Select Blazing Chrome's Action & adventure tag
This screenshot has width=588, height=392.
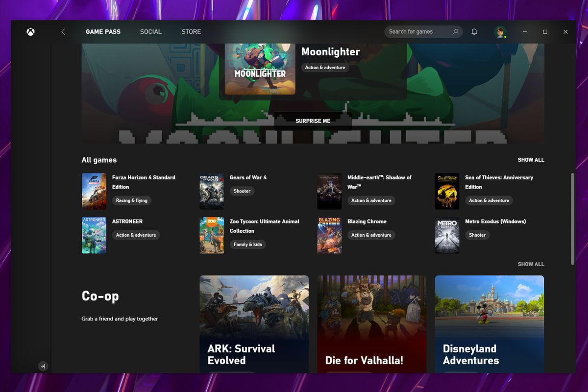pyautogui.click(x=371, y=235)
